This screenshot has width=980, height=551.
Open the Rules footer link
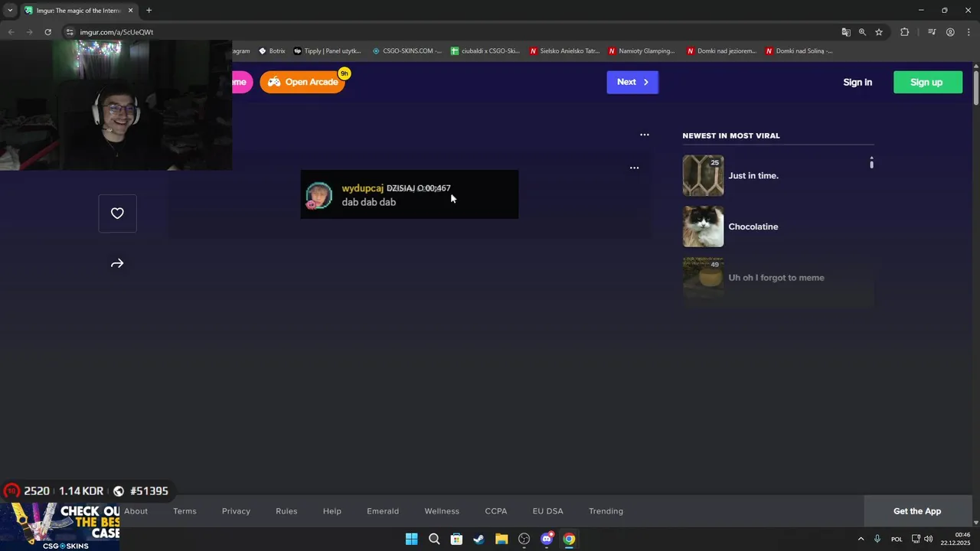[x=286, y=511]
